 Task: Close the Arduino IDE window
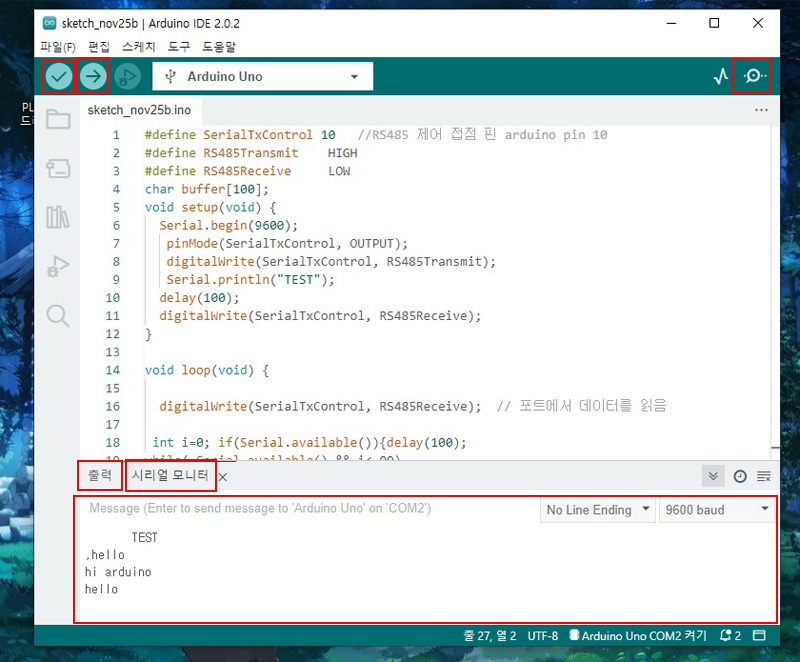(x=758, y=23)
